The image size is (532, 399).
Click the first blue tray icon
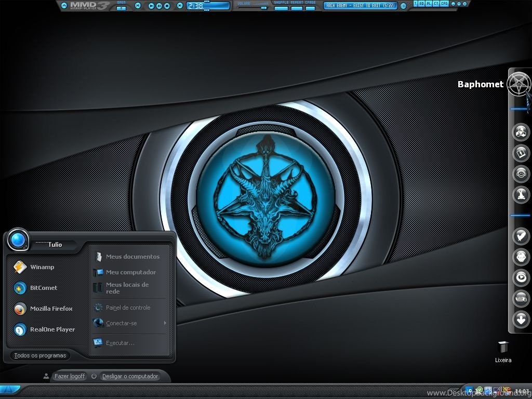click(469, 391)
